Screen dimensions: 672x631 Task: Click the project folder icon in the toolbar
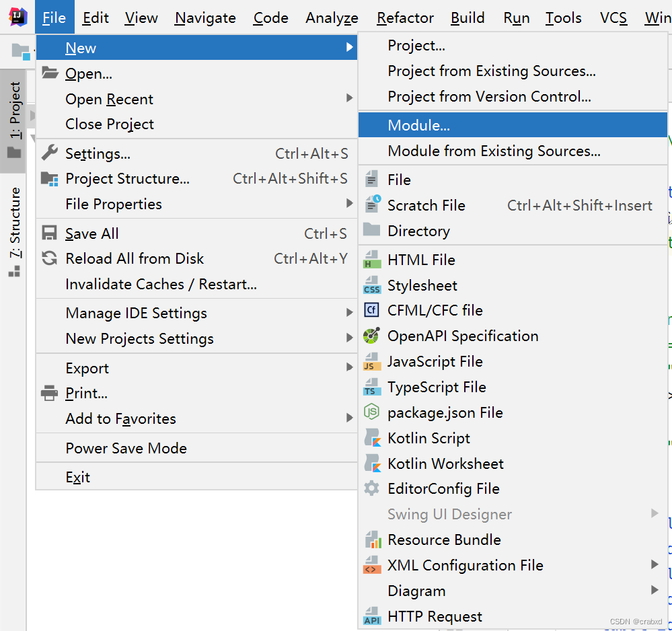point(21,52)
